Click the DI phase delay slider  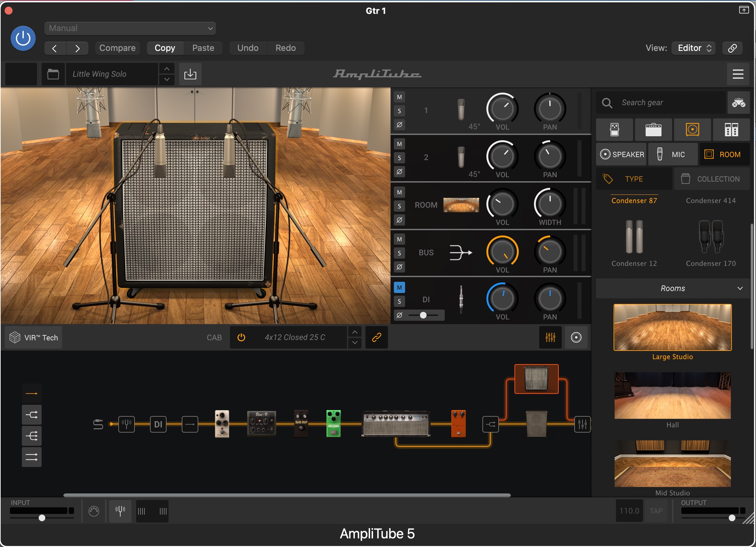pyautogui.click(x=423, y=315)
